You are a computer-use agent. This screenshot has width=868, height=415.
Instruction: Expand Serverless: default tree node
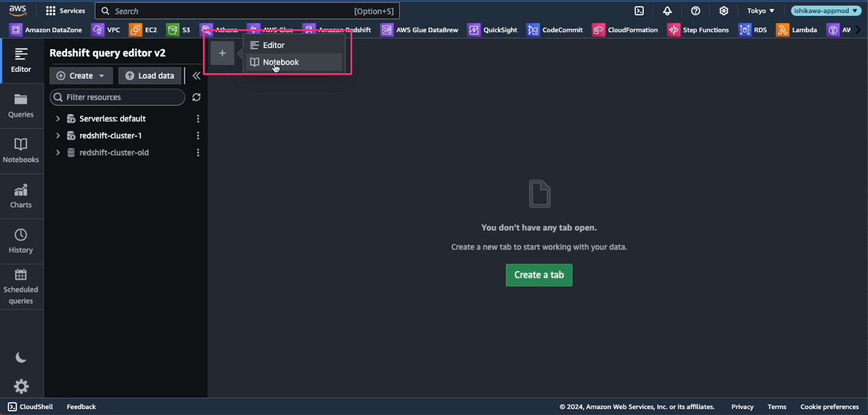point(58,119)
